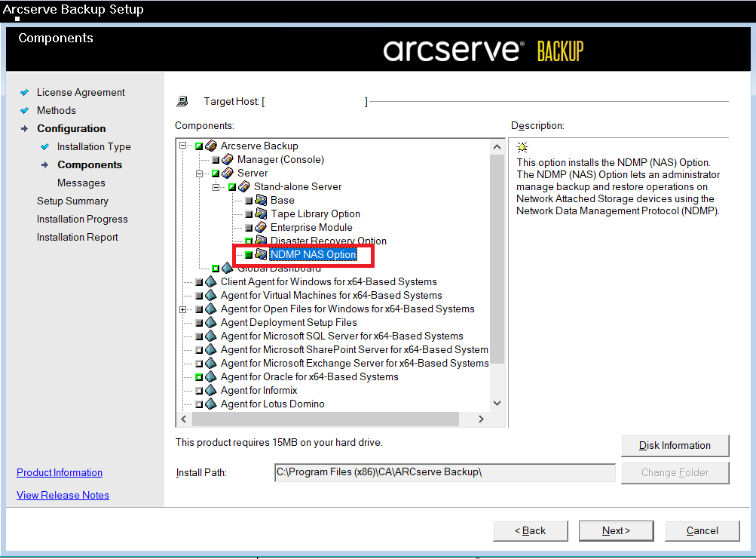Select the Messages step in the sidebar

(81, 183)
